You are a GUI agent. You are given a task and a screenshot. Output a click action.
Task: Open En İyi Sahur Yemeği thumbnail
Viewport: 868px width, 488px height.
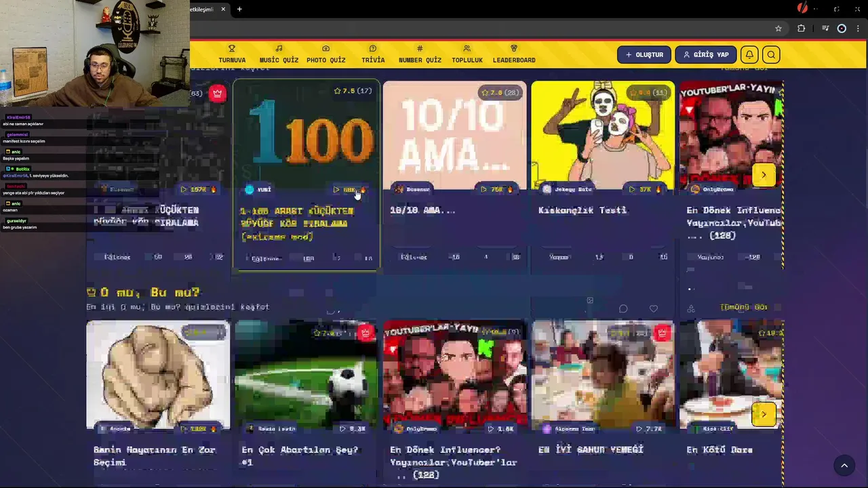603,376
